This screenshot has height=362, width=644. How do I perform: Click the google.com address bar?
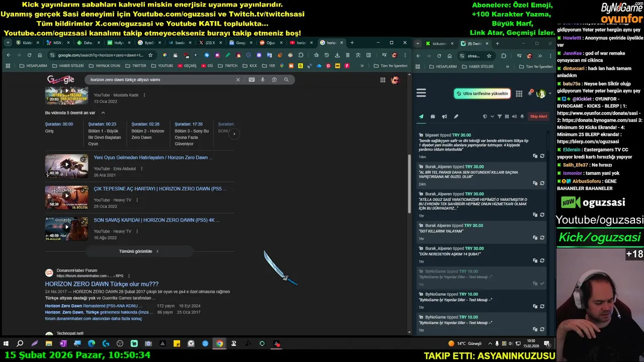click(101, 55)
